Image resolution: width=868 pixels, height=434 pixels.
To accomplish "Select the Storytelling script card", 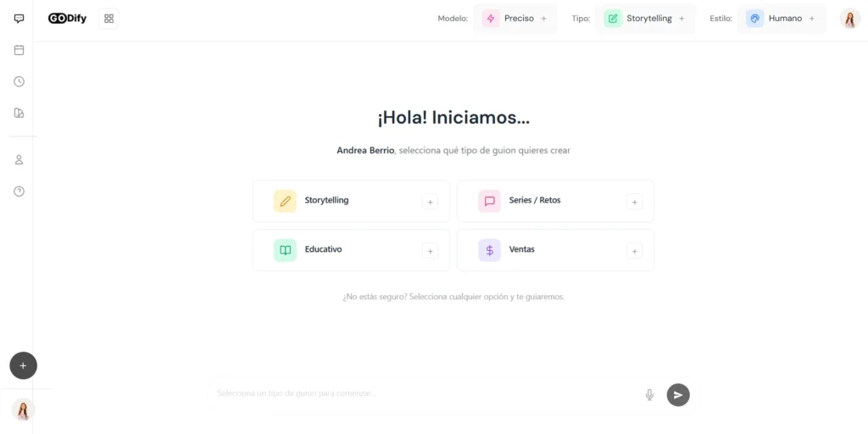I will pos(339,201).
